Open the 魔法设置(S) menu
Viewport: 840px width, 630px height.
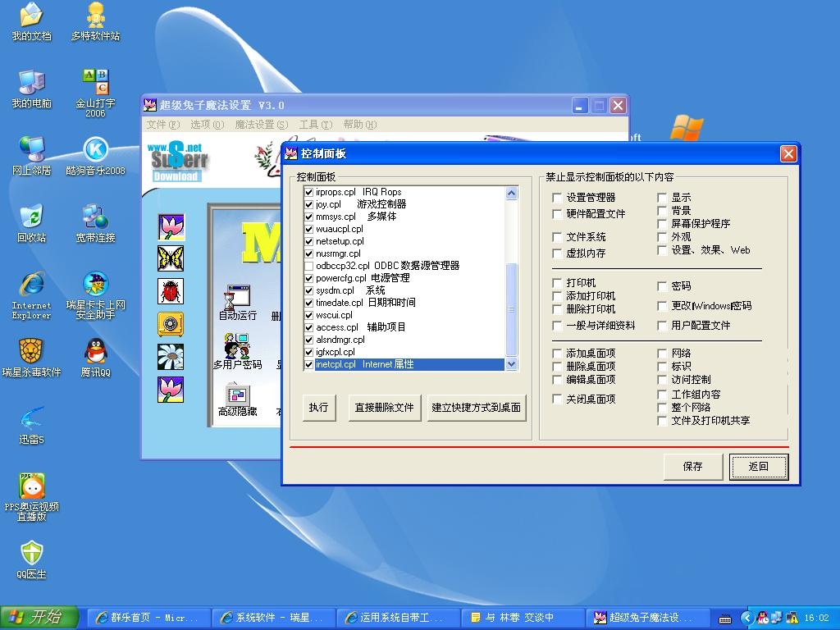pos(262,125)
